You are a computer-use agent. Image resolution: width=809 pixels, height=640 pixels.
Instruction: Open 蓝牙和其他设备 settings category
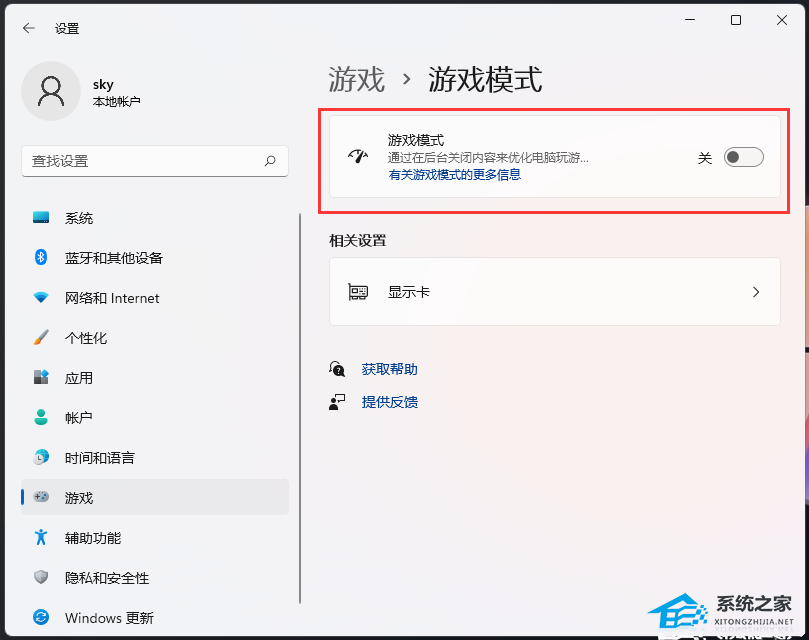[x=155, y=258]
